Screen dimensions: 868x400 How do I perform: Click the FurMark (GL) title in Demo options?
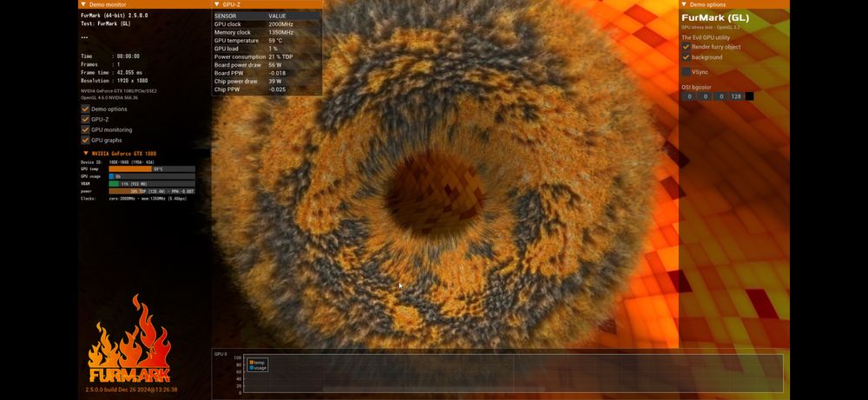[x=715, y=17]
